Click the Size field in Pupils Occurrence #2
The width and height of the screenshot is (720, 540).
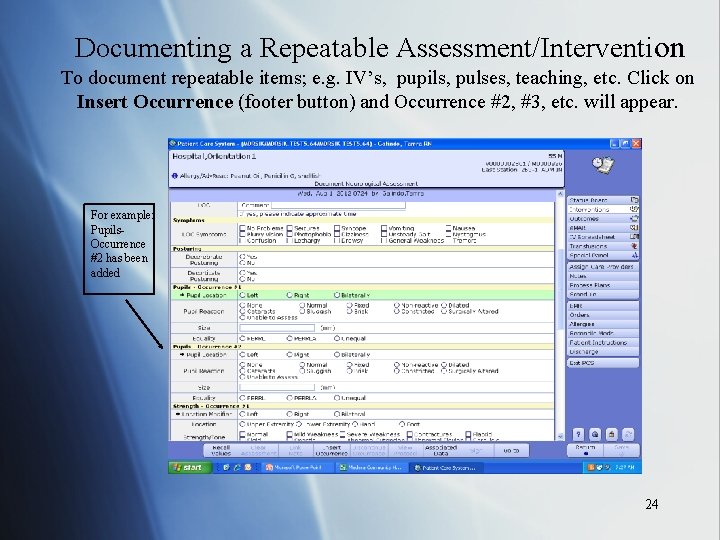277,388
